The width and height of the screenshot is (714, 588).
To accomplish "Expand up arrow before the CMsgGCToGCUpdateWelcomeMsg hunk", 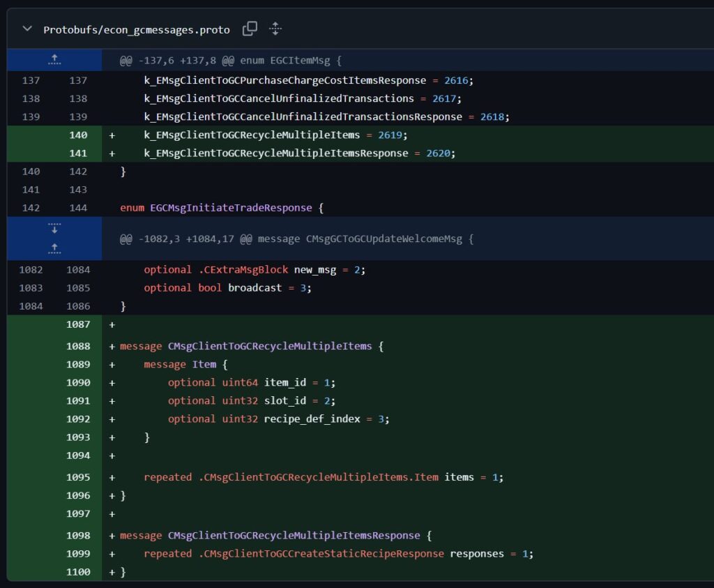I will (x=54, y=248).
